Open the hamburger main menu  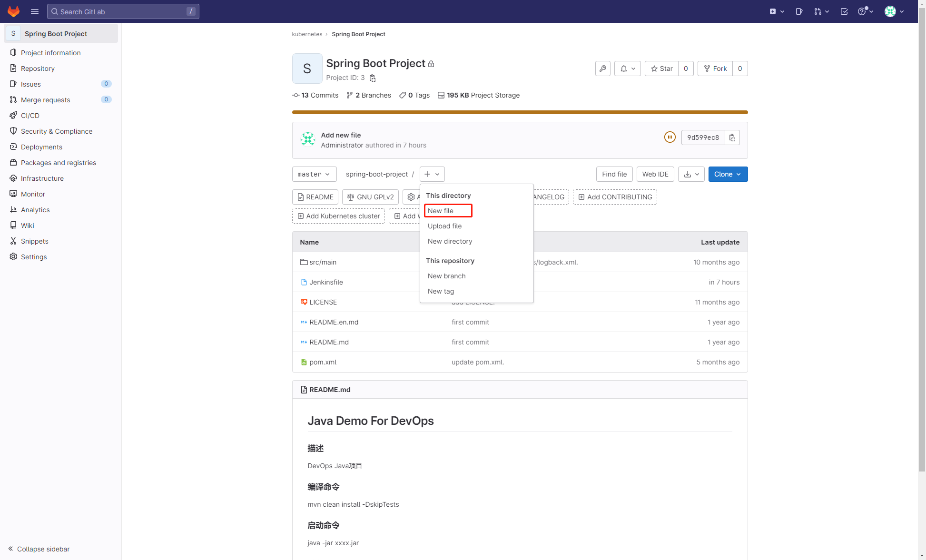coord(35,11)
